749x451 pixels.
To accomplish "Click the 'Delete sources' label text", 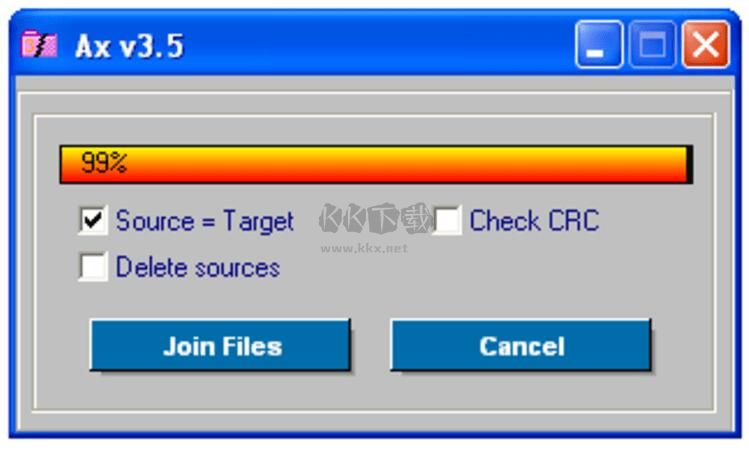I will [x=198, y=267].
